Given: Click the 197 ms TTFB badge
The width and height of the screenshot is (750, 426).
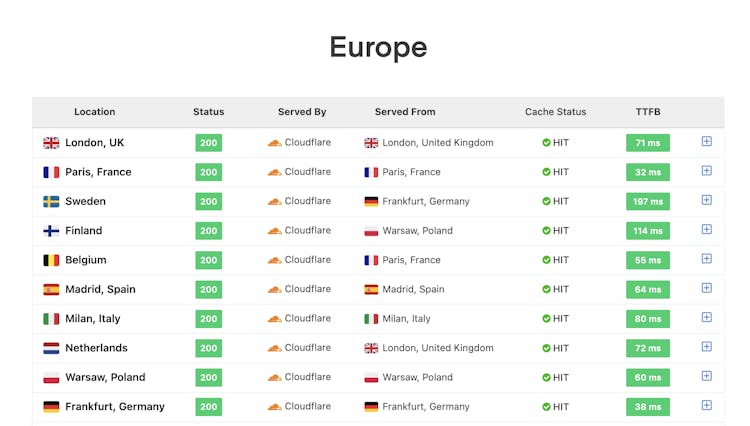Looking at the screenshot, I should point(648,201).
